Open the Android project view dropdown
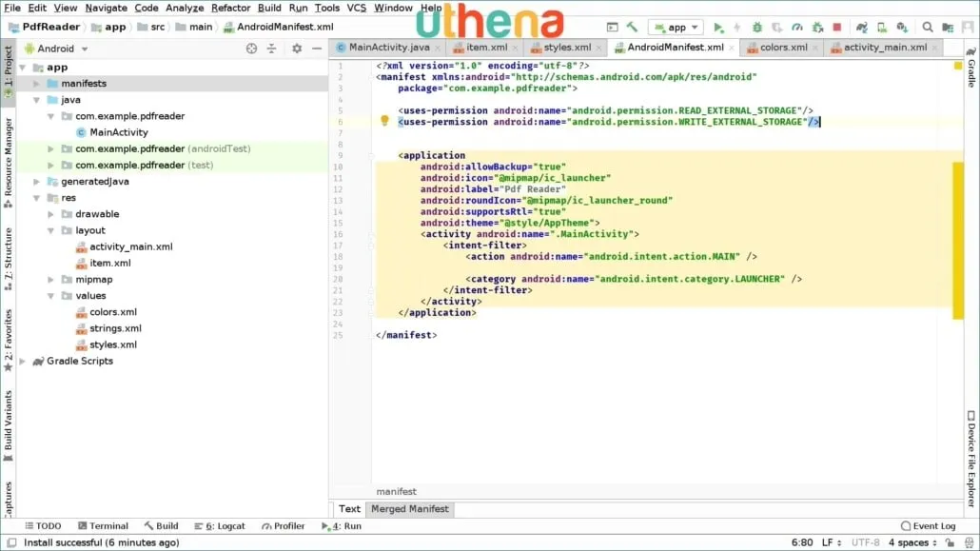This screenshot has height=551, width=980. click(x=56, y=49)
